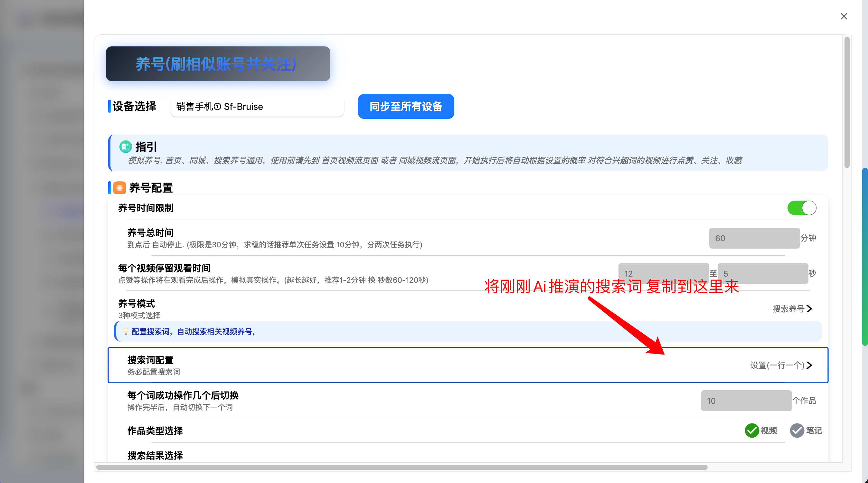Click the chevron arrow beside 设置(一行一个)

click(809, 365)
